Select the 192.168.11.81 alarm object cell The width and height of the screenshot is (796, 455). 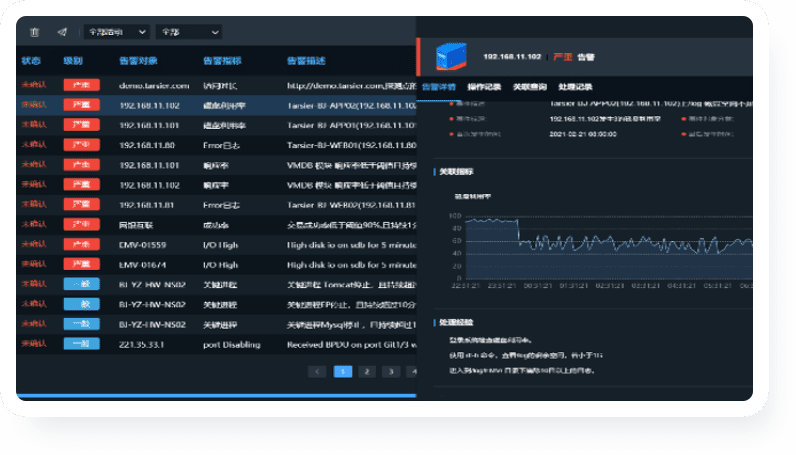coord(147,205)
